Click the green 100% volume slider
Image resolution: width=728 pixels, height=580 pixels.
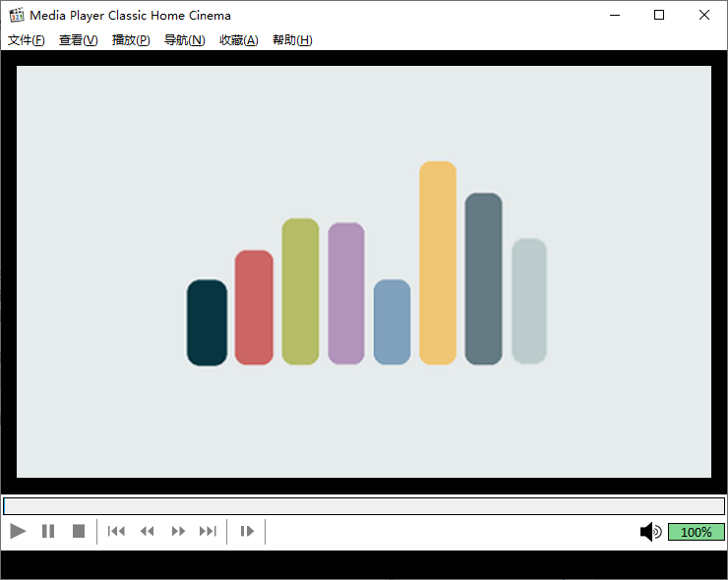pyautogui.click(x=696, y=532)
